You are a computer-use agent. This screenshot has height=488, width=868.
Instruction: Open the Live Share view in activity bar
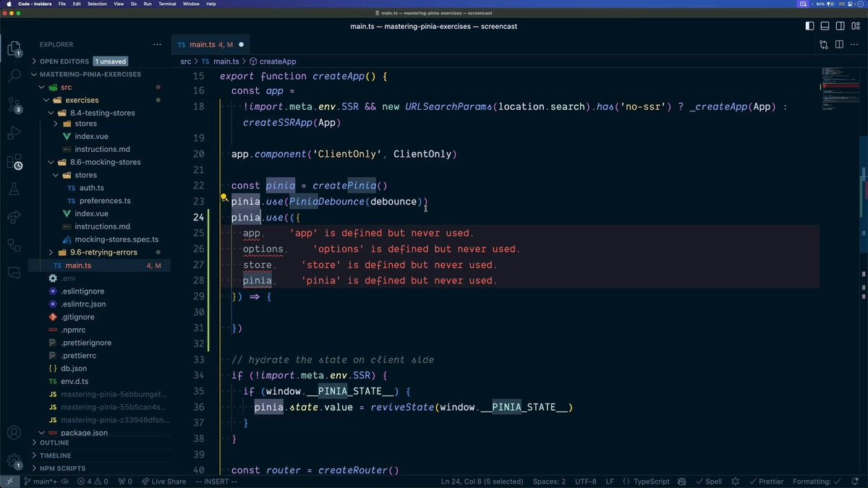(14, 217)
